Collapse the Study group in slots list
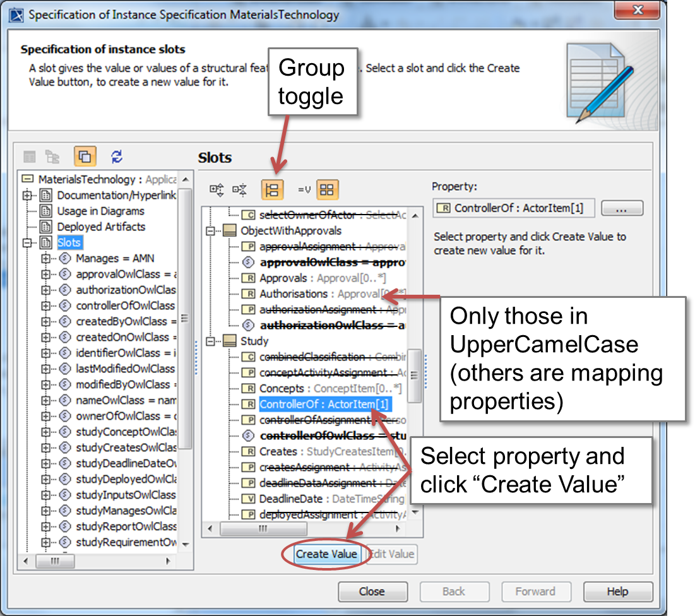This screenshot has height=616, width=695. [210, 341]
